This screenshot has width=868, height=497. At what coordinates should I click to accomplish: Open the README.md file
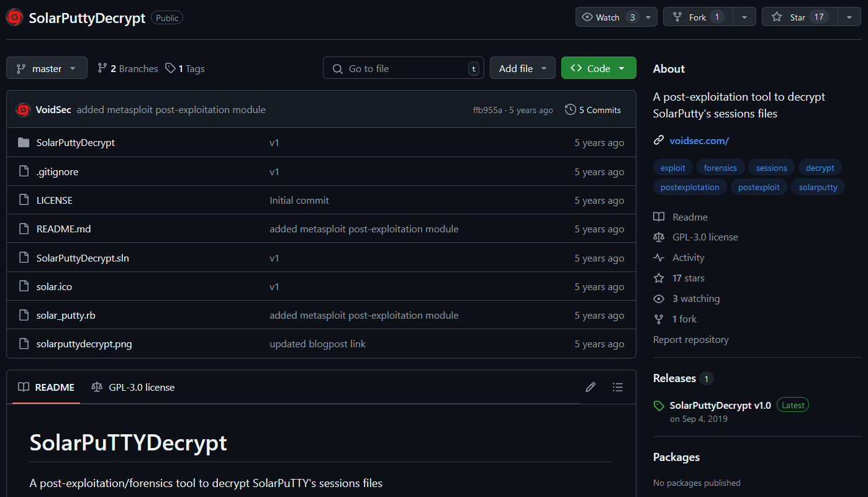[x=64, y=229]
